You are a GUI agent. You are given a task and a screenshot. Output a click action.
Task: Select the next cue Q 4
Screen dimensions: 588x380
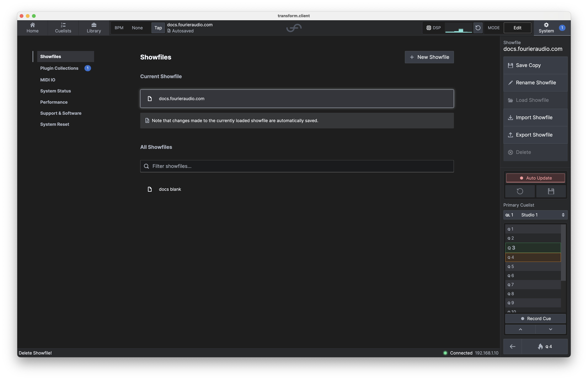(533, 257)
